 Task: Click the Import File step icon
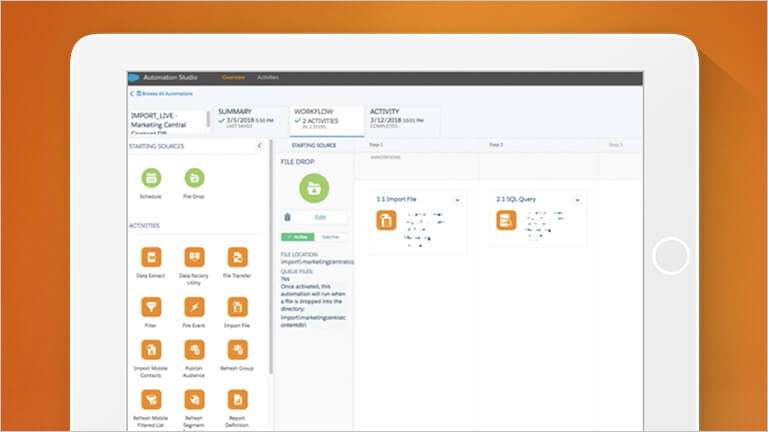pos(386,220)
